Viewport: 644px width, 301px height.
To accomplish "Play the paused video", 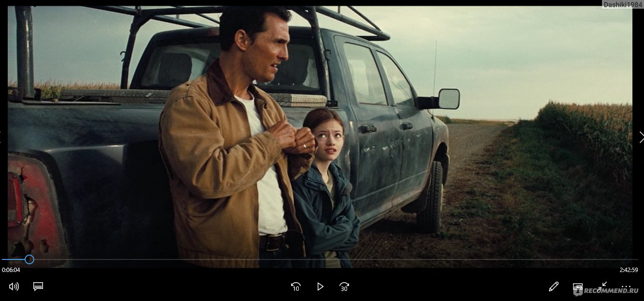I will 320,287.
